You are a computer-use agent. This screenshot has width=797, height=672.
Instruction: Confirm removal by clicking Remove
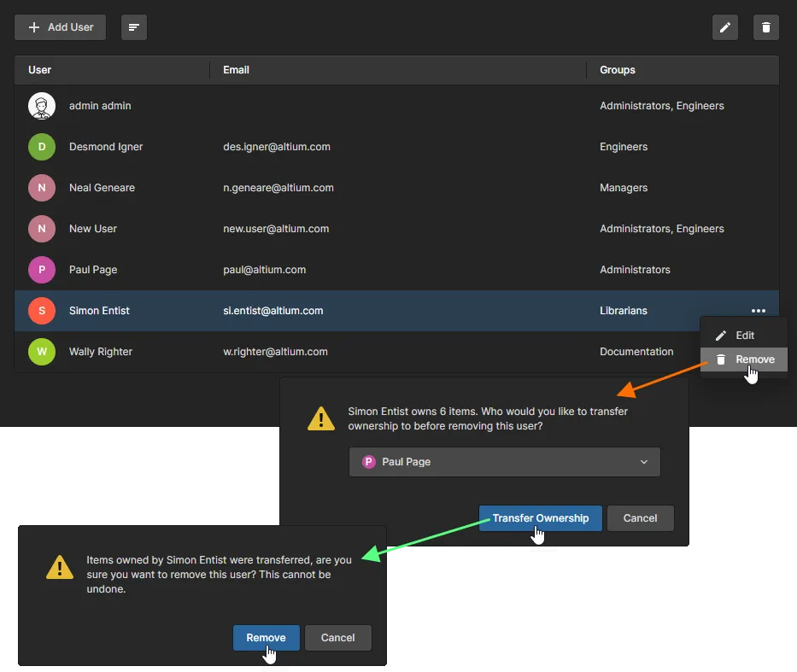[266, 637]
